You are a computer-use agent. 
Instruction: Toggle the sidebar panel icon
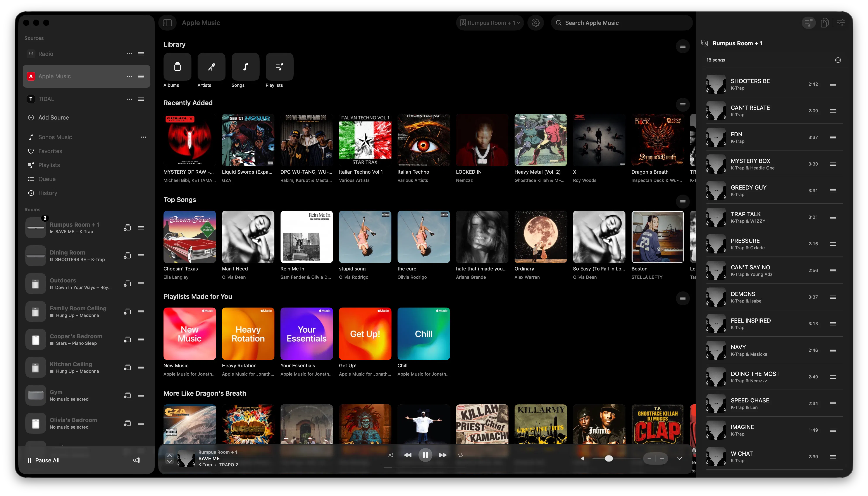[x=167, y=23]
